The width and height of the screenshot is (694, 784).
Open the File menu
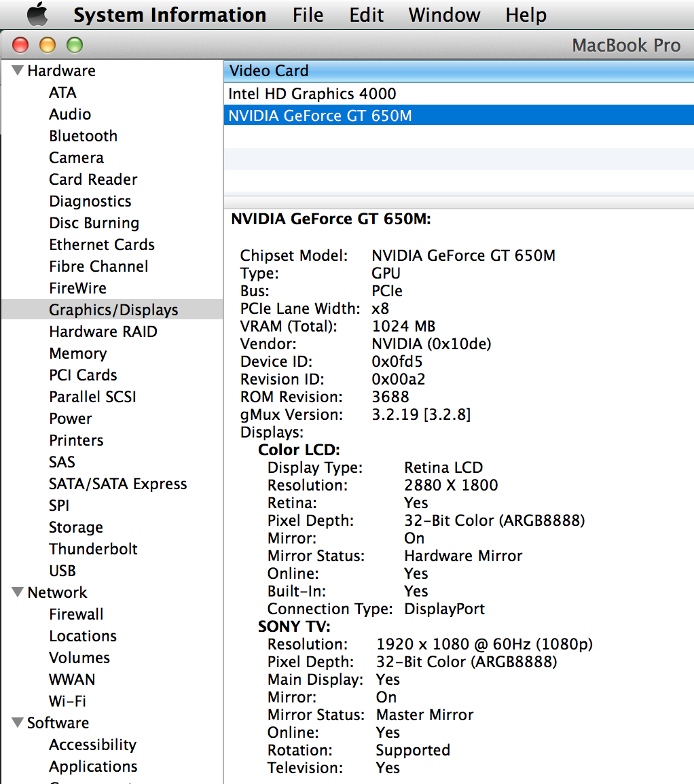tap(308, 15)
